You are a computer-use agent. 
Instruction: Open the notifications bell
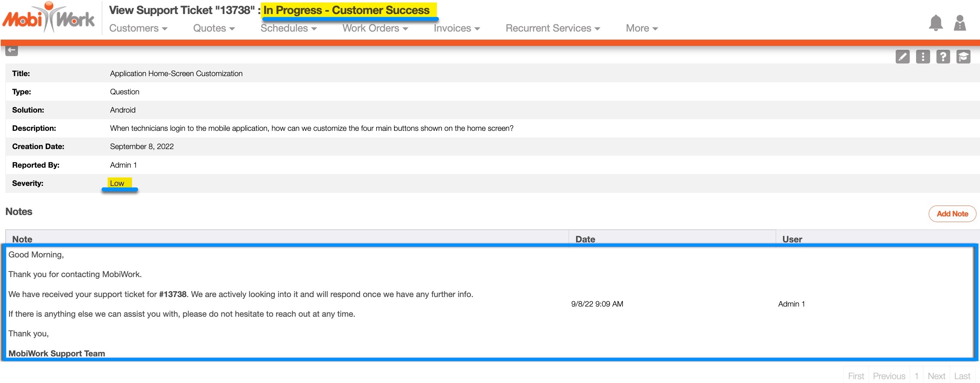935,23
